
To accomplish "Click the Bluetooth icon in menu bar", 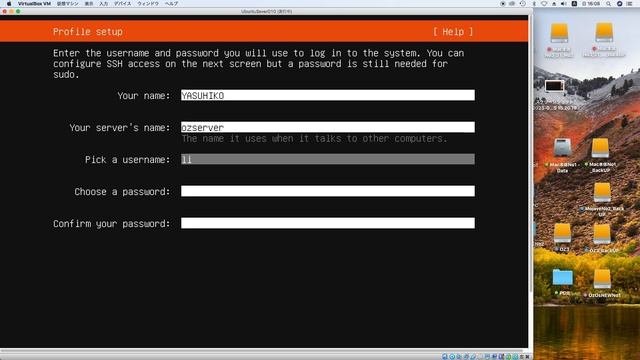I will 534,3.
